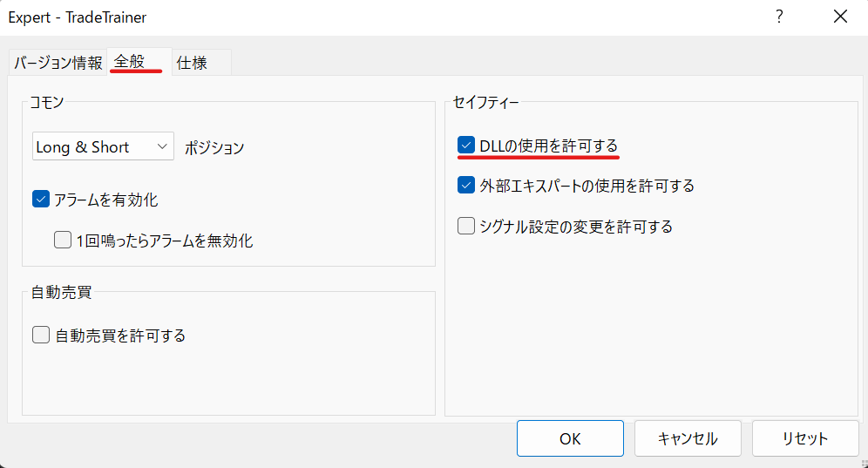Image resolution: width=868 pixels, height=468 pixels.
Task: Click the Expert - TradeTrainer title bar text
Action: click(77, 17)
